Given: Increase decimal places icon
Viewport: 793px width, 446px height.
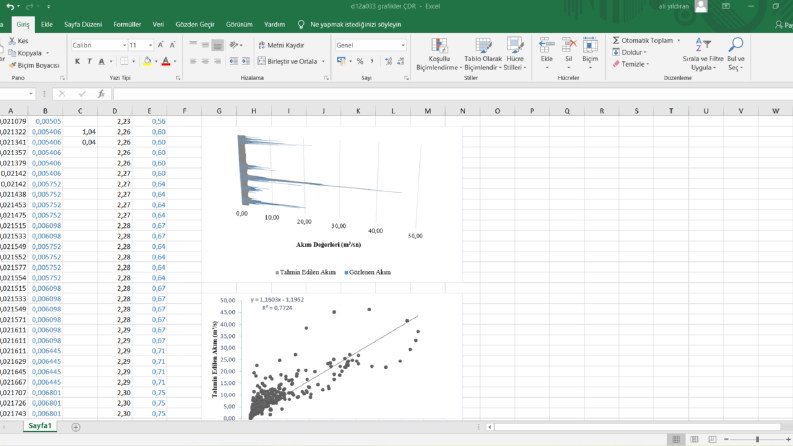Looking at the screenshot, I should [388, 61].
